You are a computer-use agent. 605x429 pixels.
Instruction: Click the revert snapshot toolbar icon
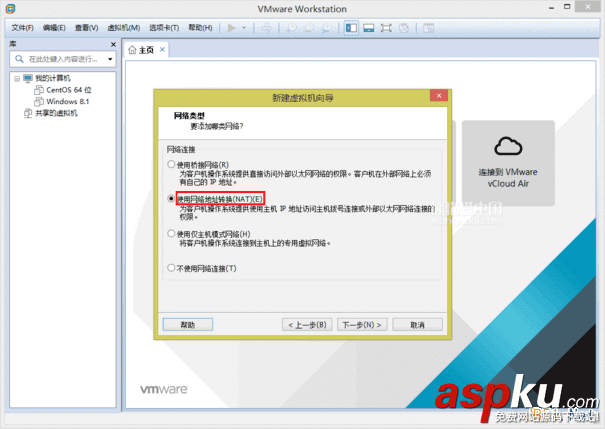coord(309,28)
